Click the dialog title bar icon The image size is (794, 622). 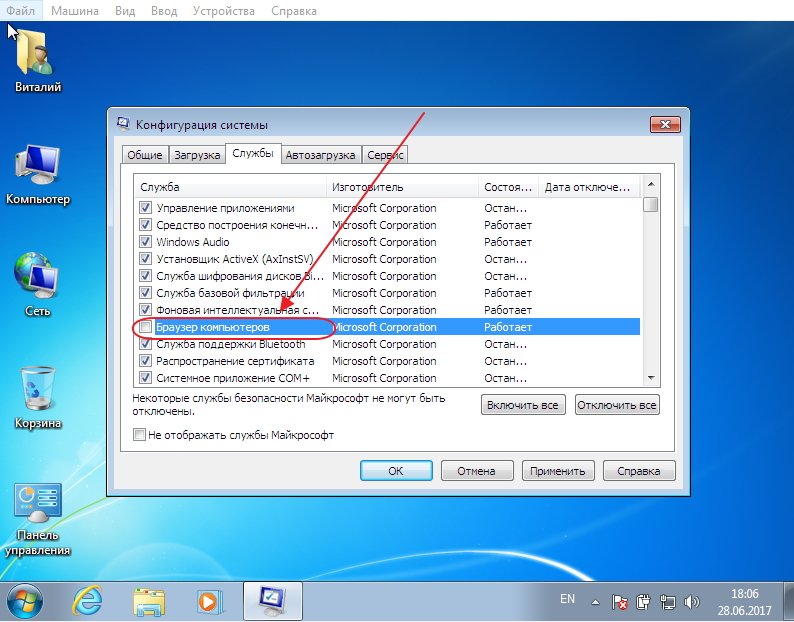coord(123,124)
